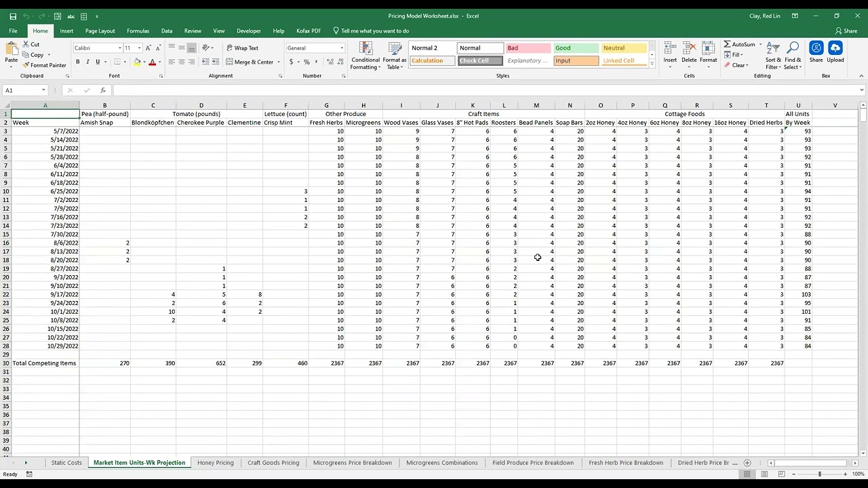The height and width of the screenshot is (488, 868).
Task: Decrease the font size
Action: coord(157,48)
